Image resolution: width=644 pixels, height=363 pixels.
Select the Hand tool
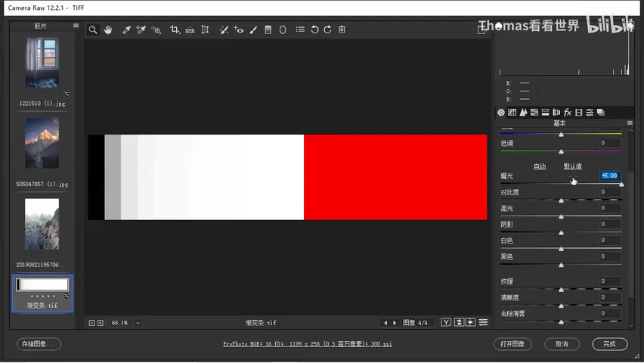(108, 29)
